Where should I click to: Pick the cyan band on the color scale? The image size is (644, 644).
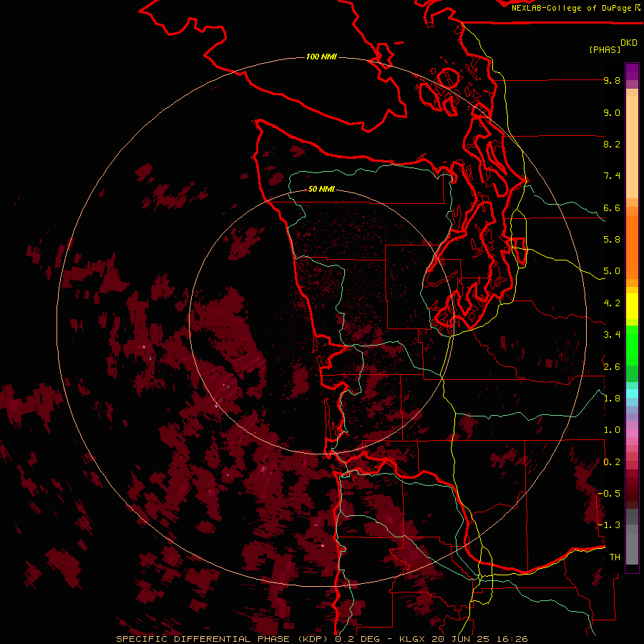[x=632, y=394]
